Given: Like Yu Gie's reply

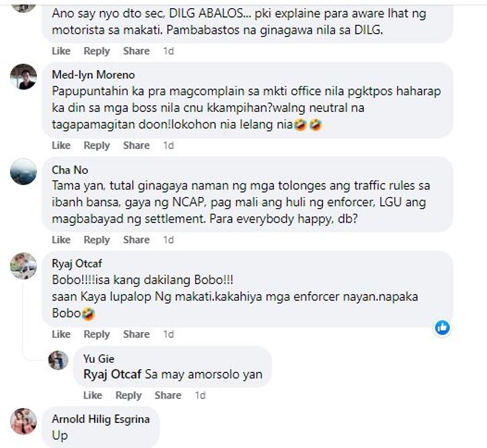Looking at the screenshot, I should (x=93, y=395).
